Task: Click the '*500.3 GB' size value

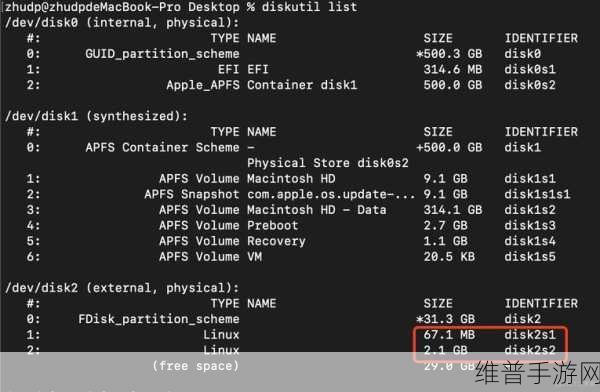Action: point(449,54)
